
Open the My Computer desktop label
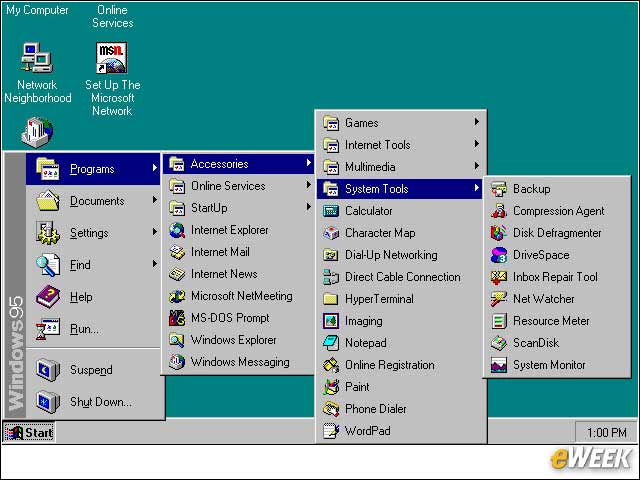coord(37,10)
